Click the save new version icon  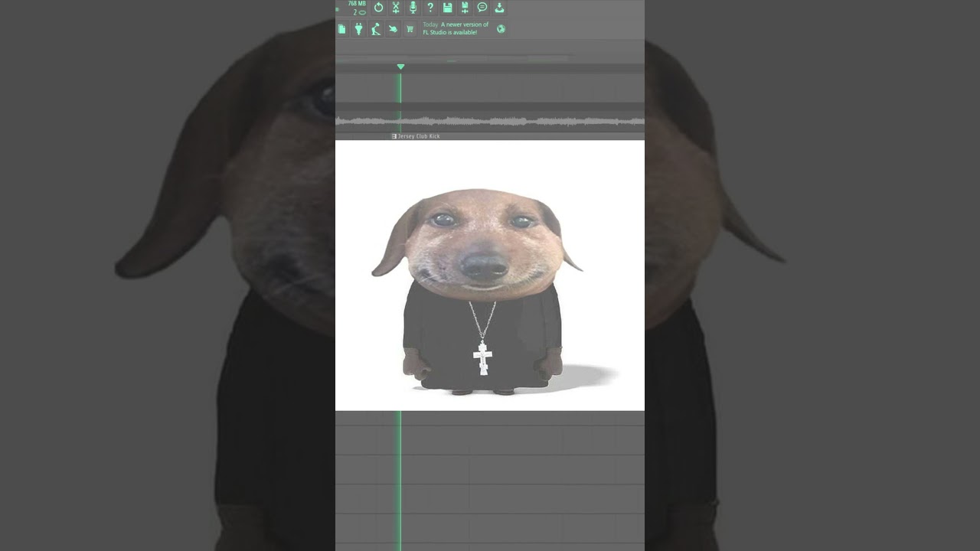pos(465,8)
